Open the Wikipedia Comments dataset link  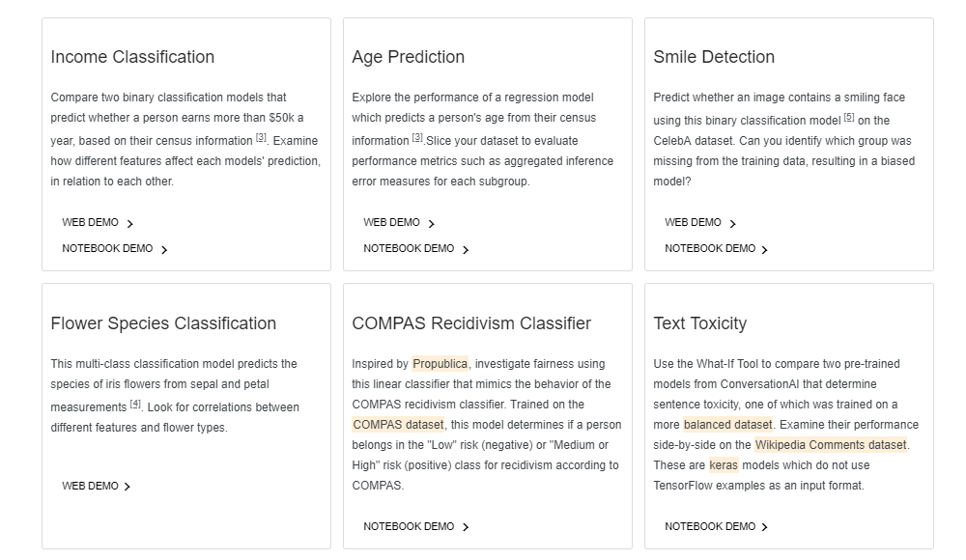[x=831, y=445]
